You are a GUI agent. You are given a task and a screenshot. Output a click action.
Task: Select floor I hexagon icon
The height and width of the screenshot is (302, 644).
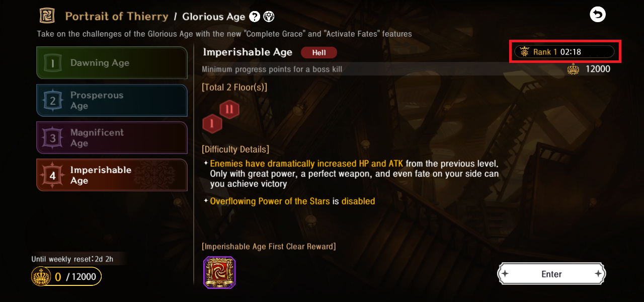click(212, 124)
